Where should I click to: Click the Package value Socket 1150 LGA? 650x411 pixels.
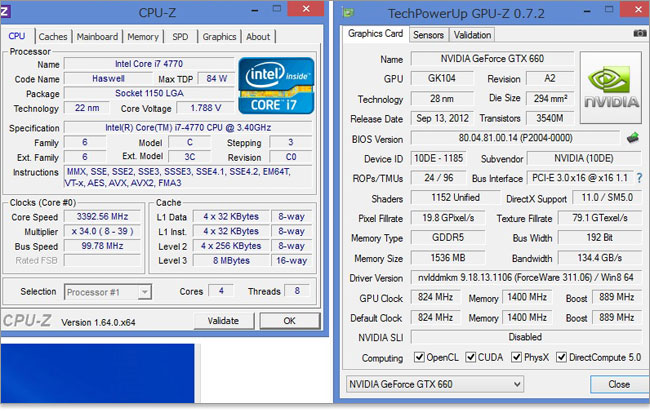[149, 93]
